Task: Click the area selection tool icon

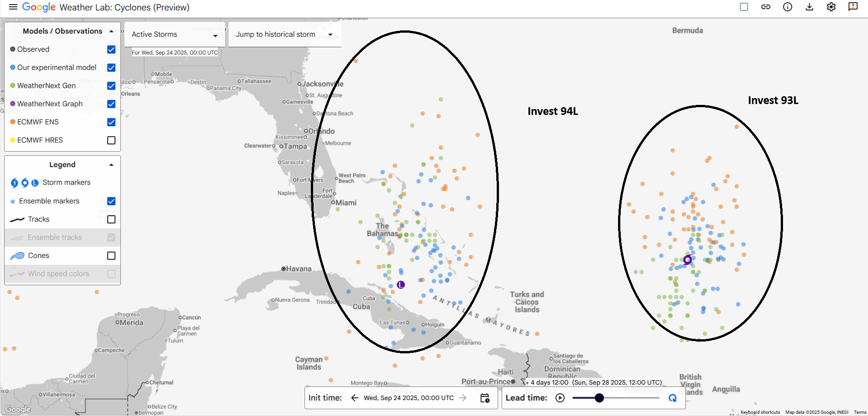Action: (744, 7)
